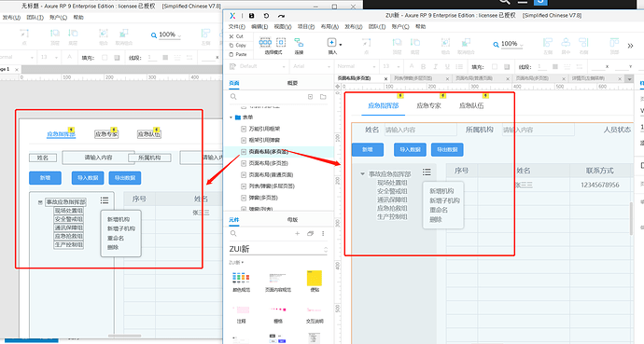Click Paste in the ZUI新 toolbar

coord(238,54)
